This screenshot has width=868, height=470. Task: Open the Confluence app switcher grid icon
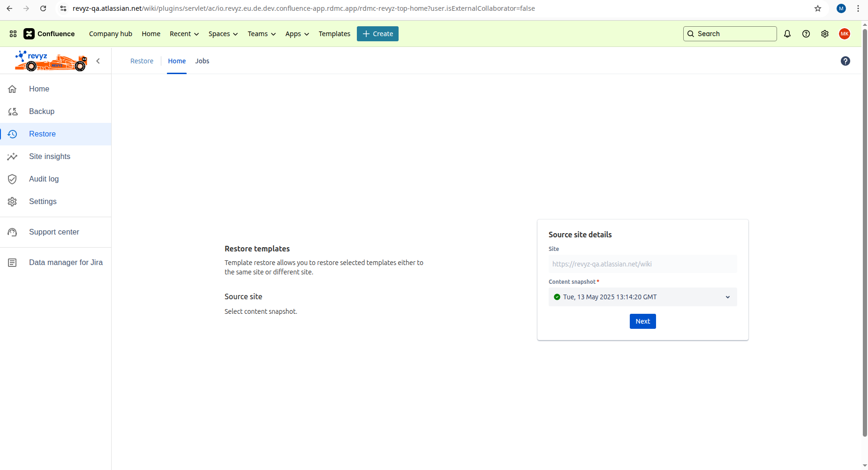click(13, 34)
